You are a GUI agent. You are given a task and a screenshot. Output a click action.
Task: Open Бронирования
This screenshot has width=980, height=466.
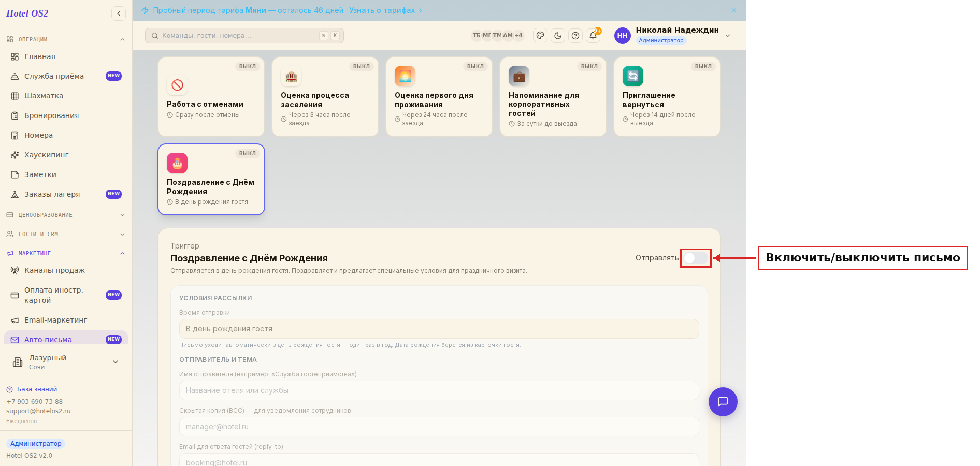coord(66,115)
